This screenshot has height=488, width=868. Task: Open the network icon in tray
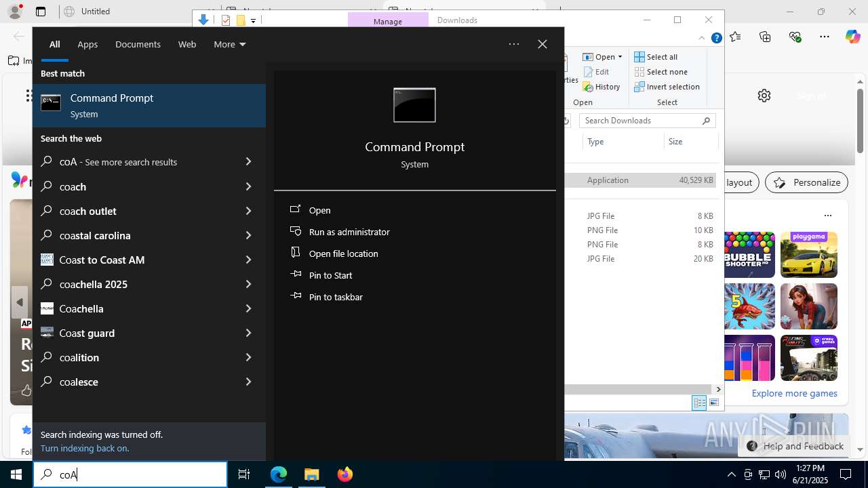(764, 474)
